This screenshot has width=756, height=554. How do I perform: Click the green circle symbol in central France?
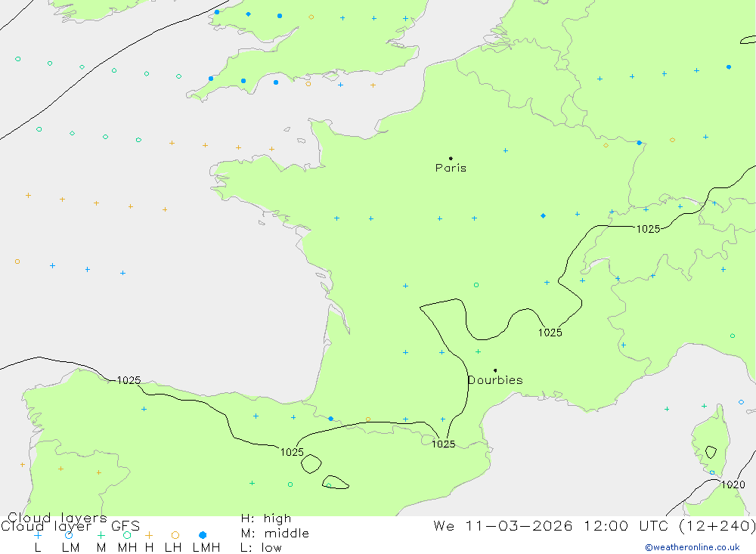pyautogui.click(x=476, y=285)
